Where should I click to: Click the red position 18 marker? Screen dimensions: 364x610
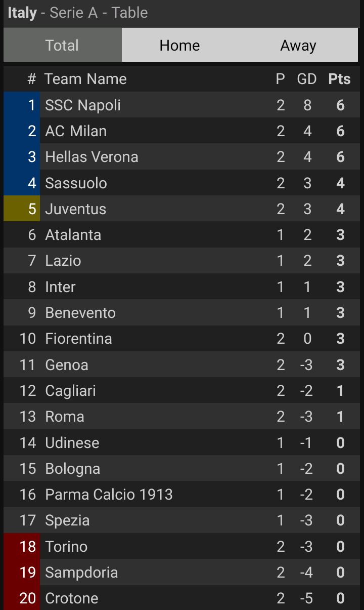pyautogui.click(x=21, y=547)
